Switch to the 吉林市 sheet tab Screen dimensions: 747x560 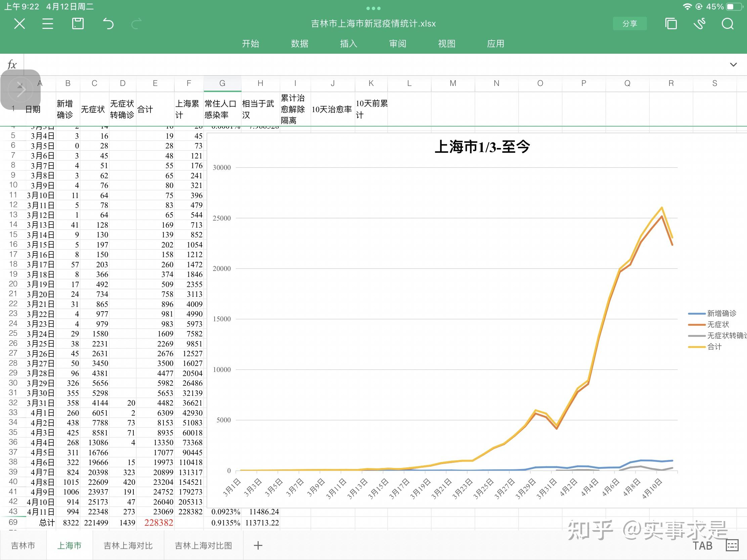(x=23, y=546)
